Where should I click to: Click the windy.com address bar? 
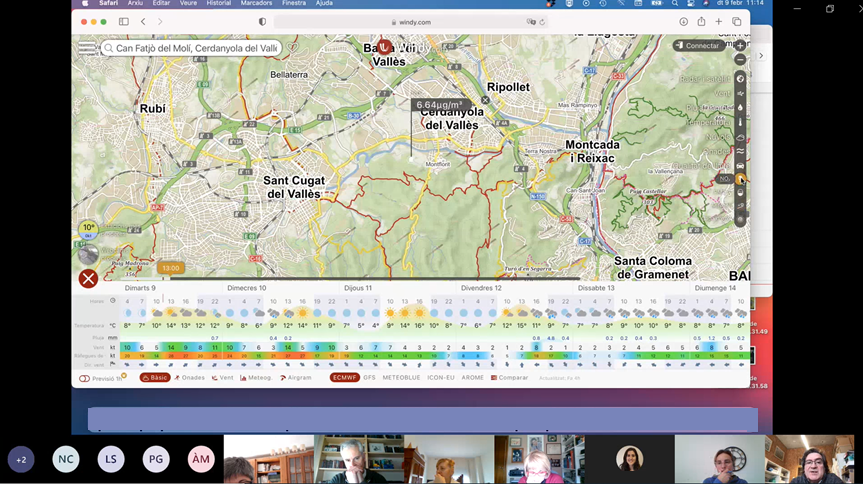click(411, 22)
